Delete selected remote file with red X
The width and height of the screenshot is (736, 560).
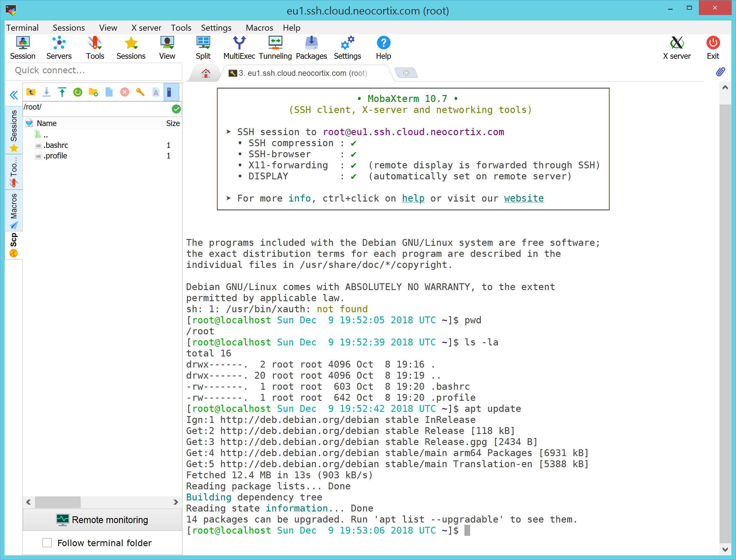[x=124, y=92]
